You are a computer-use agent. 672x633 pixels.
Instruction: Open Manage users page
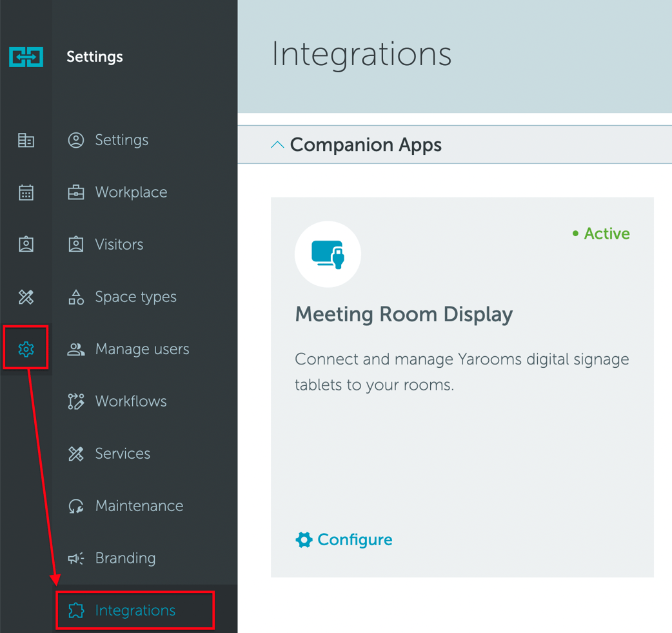tap(142, 349)
